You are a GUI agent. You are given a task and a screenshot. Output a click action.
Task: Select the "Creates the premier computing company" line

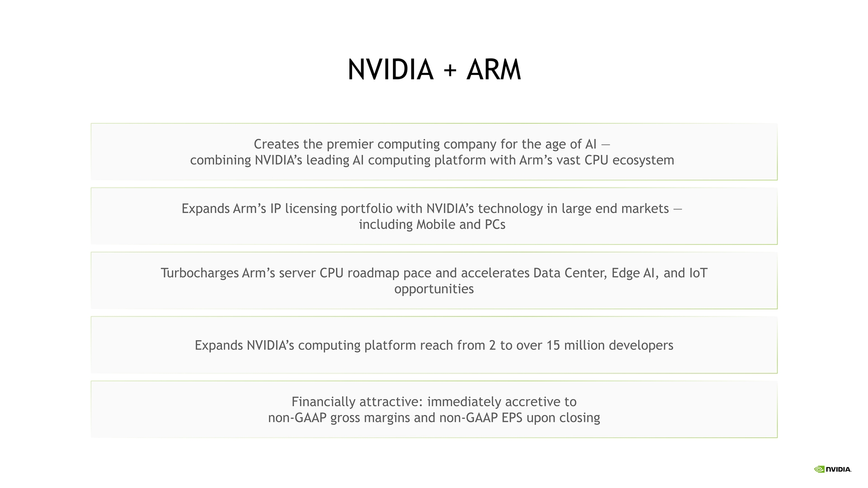375,144
